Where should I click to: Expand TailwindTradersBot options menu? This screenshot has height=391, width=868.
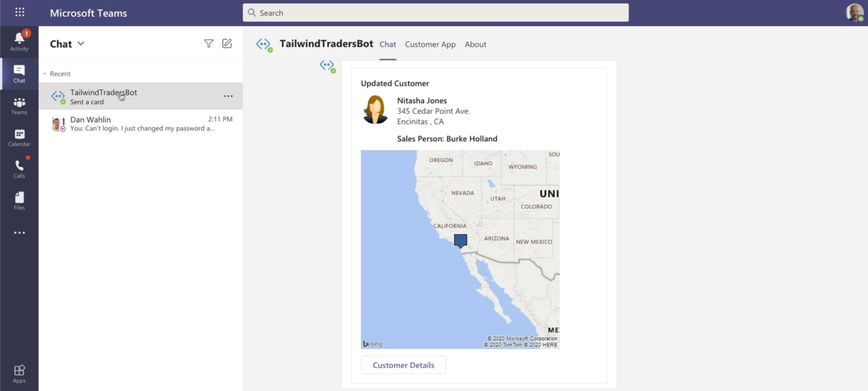tap(228, 96)
